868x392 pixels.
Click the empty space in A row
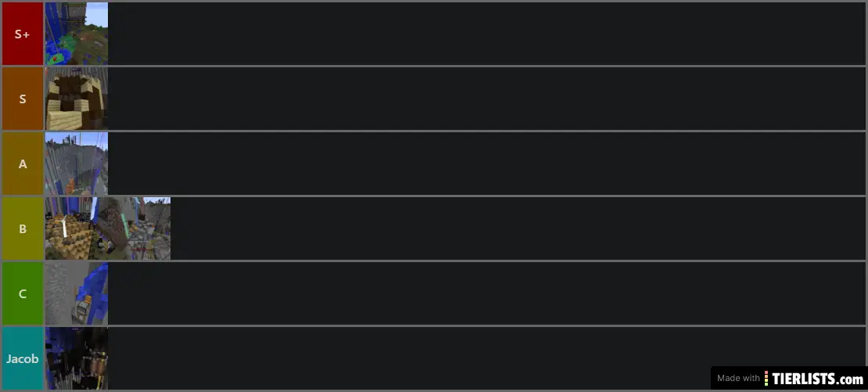click(485, 164)
